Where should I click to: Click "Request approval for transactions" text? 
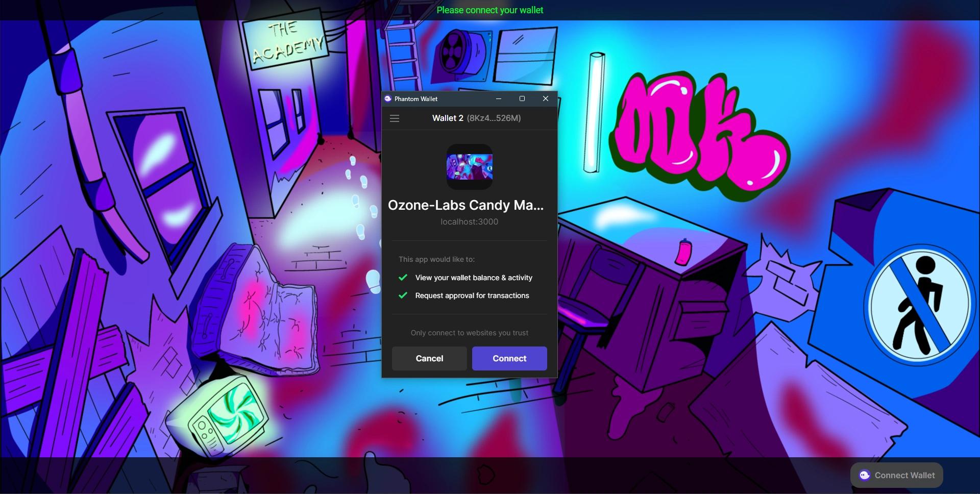[472, 295]
